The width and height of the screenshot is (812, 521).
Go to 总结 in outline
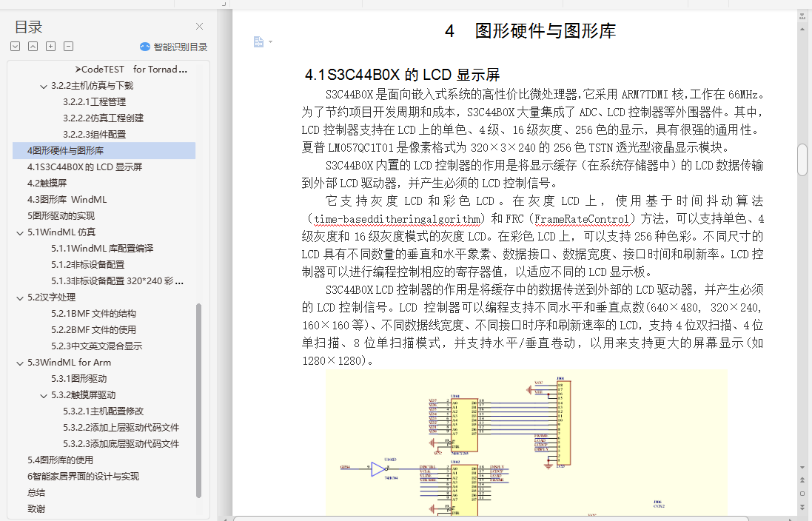coord(36,493)
